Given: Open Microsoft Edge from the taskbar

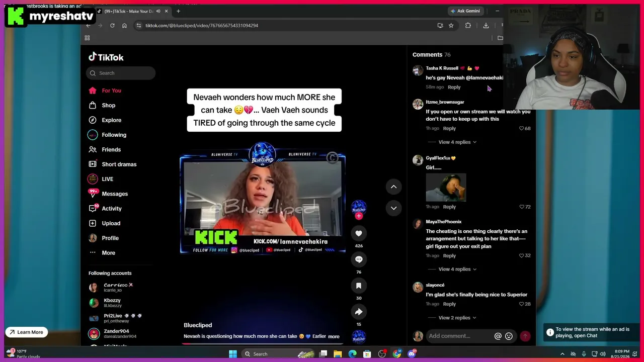Looking at the screenshot, I should [x=352, y=354].
